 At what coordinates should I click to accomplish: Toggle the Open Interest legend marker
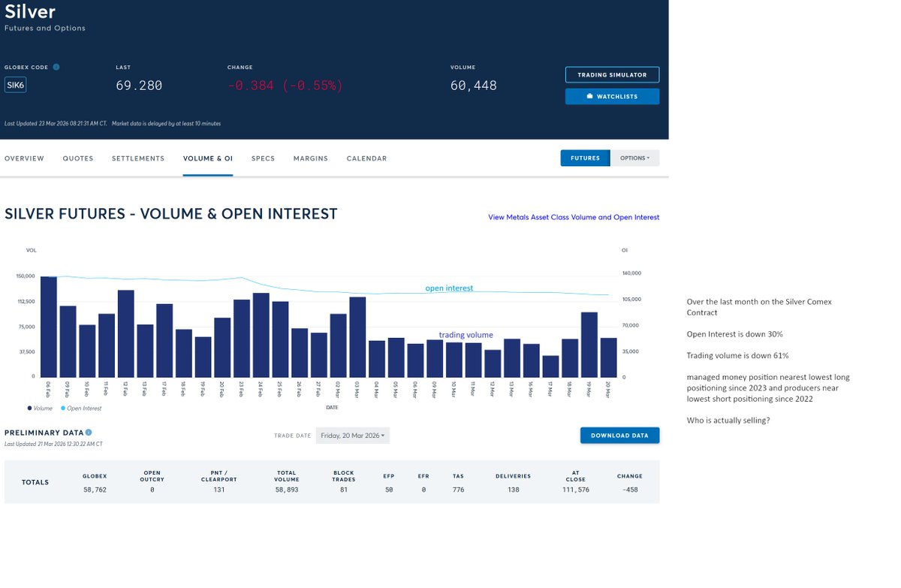click(x=62, y=409)
